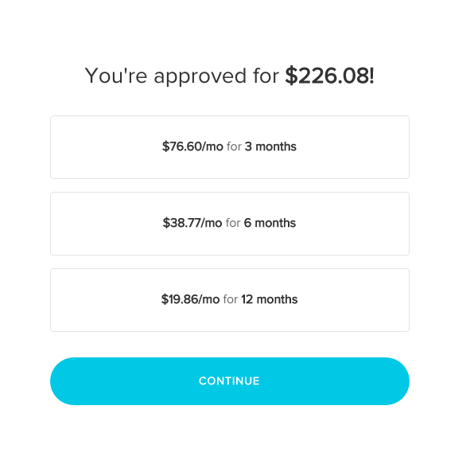Choose the $38.77 per month option card

click(230, 224)
